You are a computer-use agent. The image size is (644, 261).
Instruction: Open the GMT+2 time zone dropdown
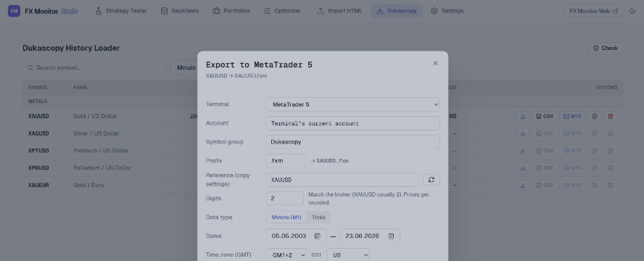[x=286, y=255]
